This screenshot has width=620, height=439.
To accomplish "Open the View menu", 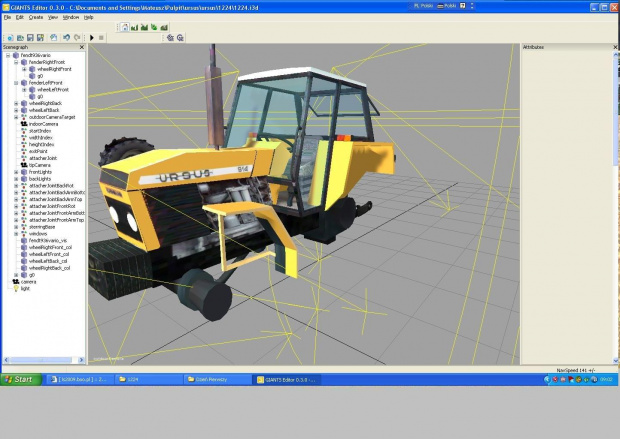I will [x=53, y=17].
